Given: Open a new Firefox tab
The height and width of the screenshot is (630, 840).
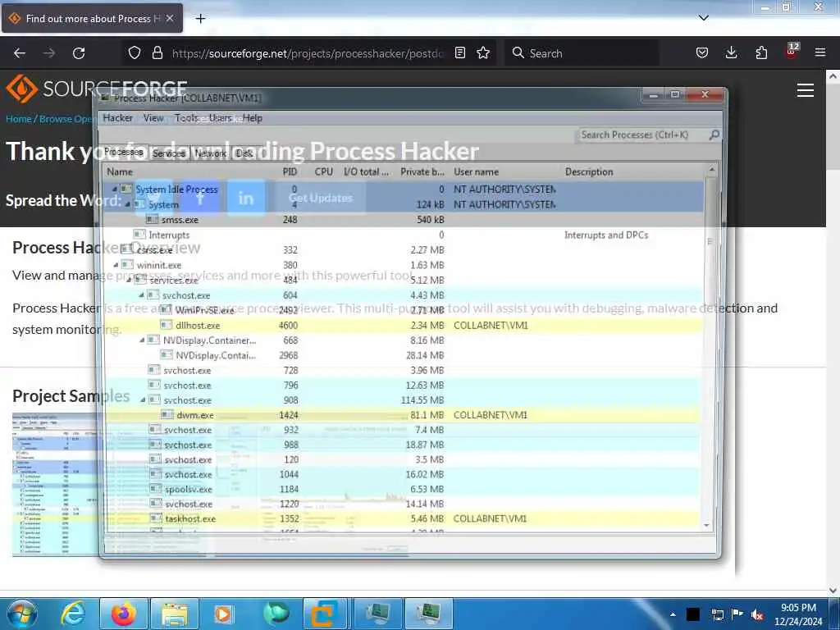Looking at the screenshot, I should point(200,19).
